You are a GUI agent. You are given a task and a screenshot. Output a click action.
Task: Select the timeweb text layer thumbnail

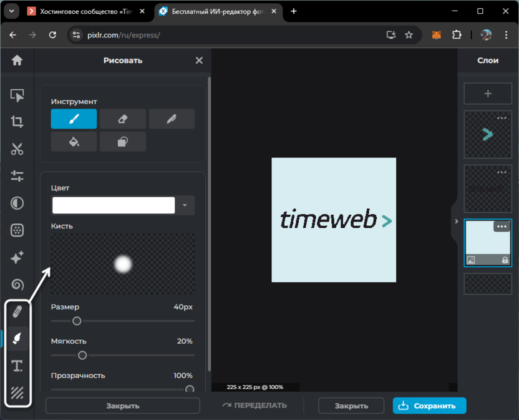(x=488, y=189)
